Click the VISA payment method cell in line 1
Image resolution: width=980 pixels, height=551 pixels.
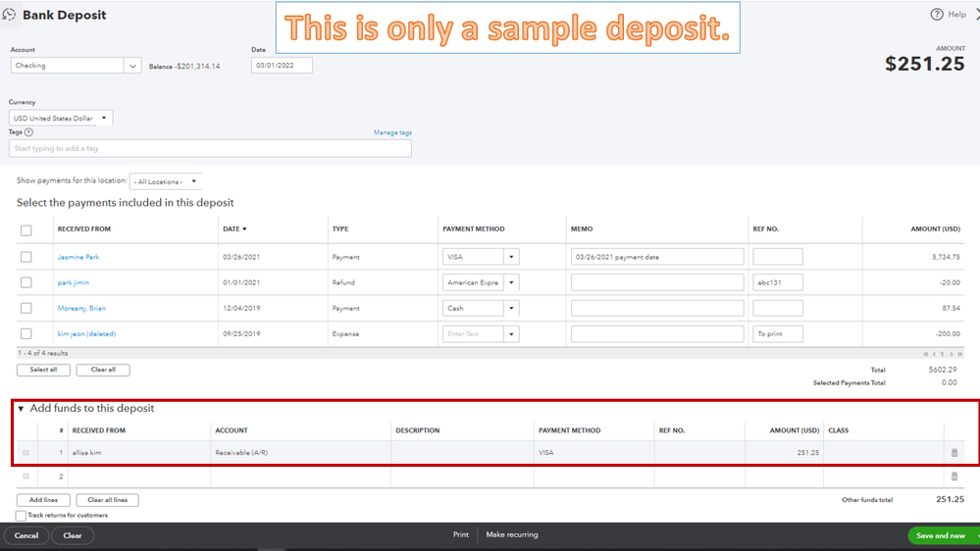[594, 453]
